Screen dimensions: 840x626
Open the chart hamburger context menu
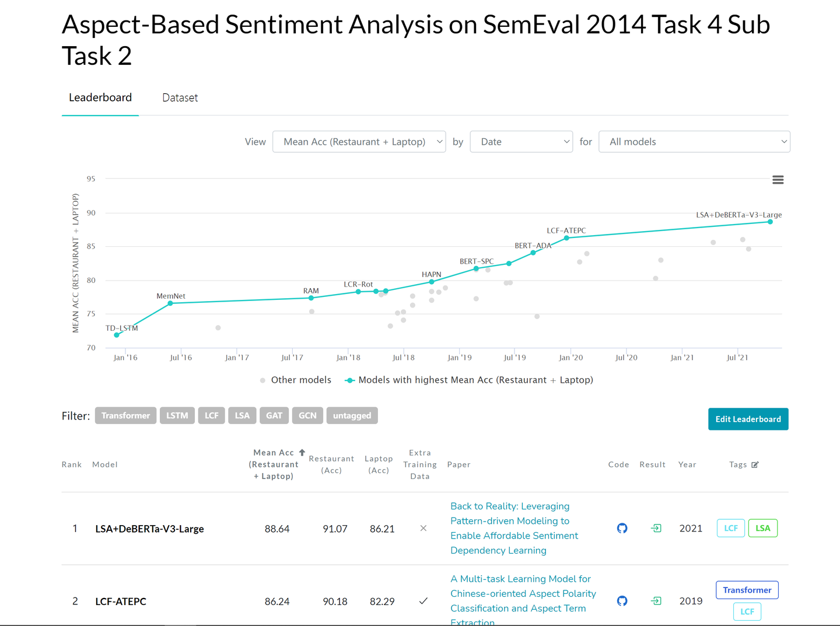click(x=778, y=180)
